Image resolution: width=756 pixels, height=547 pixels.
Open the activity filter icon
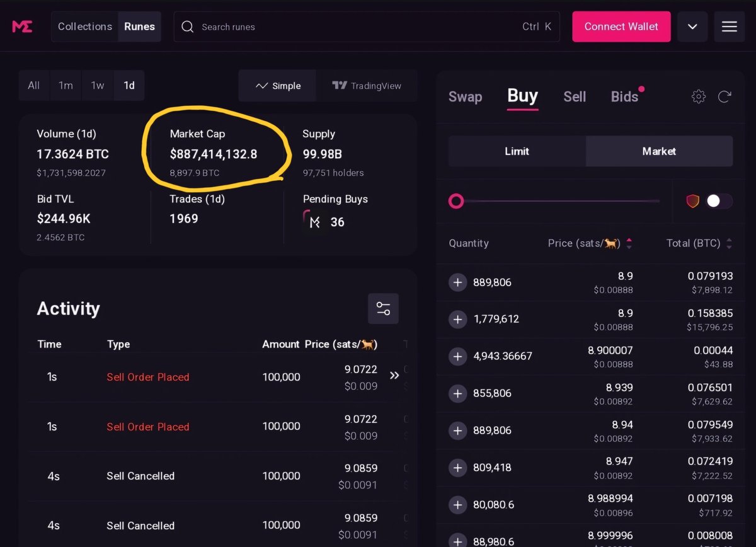click(x=383, y=309)
